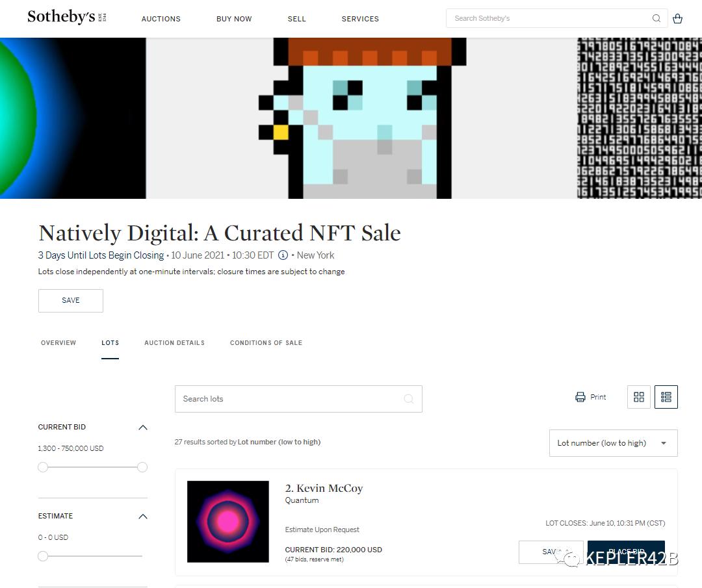Open the Lot number sort dropdown
The height and width of the screenshot is (588, 702).
click(x=614, y=443)
